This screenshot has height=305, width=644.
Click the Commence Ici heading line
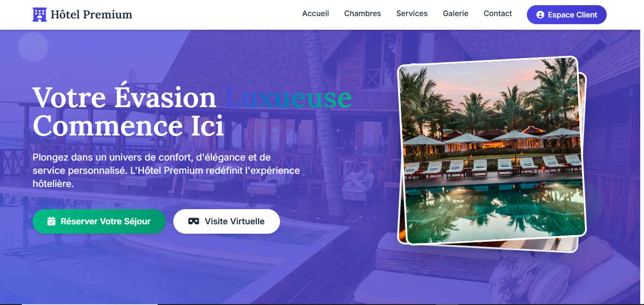point(128,126)
